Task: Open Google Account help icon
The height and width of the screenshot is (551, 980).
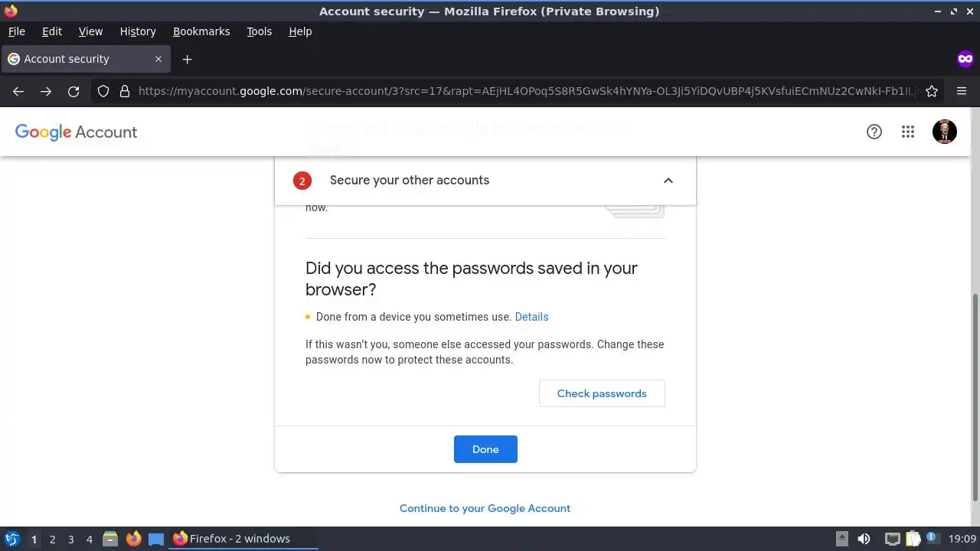Action: 874,132
